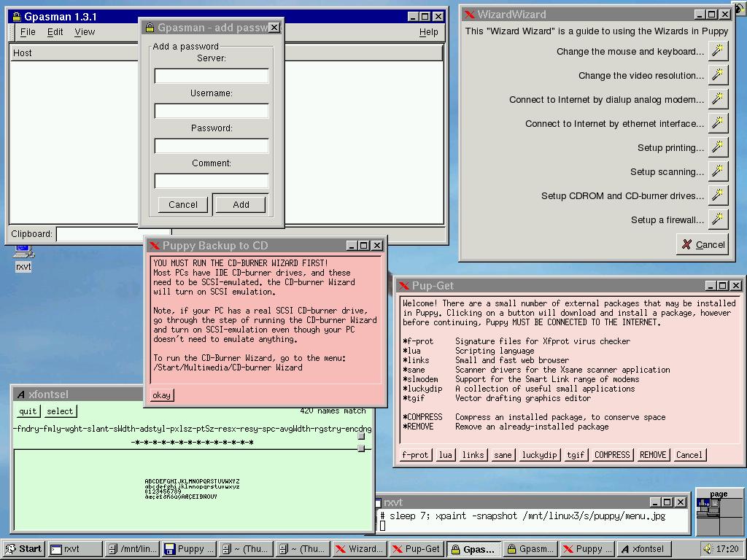Image resolution: width=747 pixels, height=560 pixels.
Task: Cancel the Pup-Get window
Action: [x=689, y=455]
